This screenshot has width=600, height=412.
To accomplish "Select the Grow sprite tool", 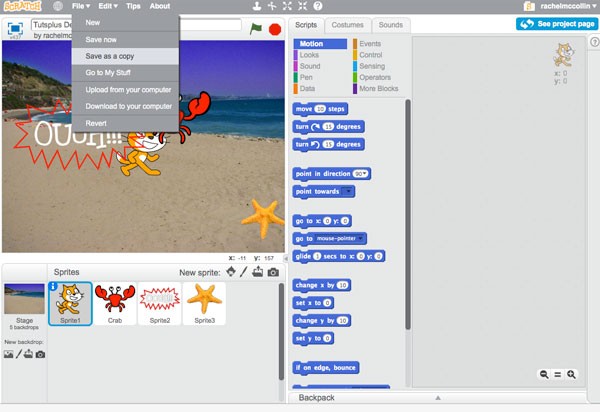I will (287, 6).
